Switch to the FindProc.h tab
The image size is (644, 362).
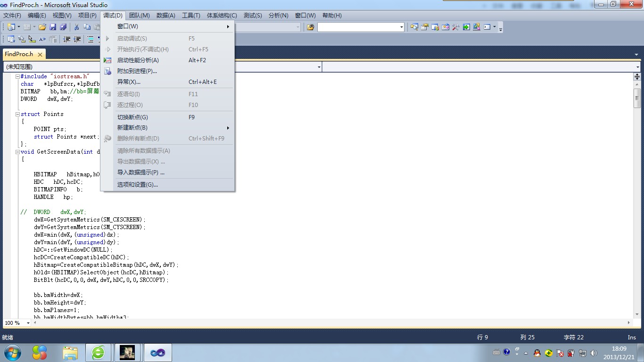(x=19, y=54)
